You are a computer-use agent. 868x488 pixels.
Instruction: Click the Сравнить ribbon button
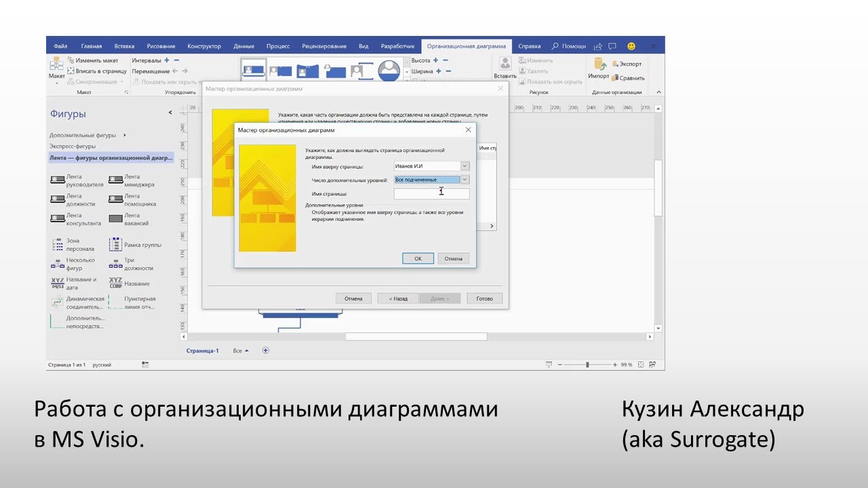click(x=628, y=78)
